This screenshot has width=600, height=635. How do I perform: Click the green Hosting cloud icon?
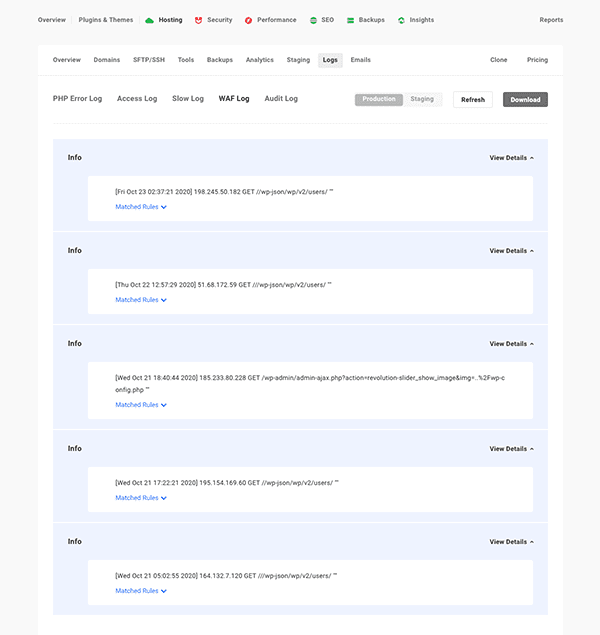point(149,20)
